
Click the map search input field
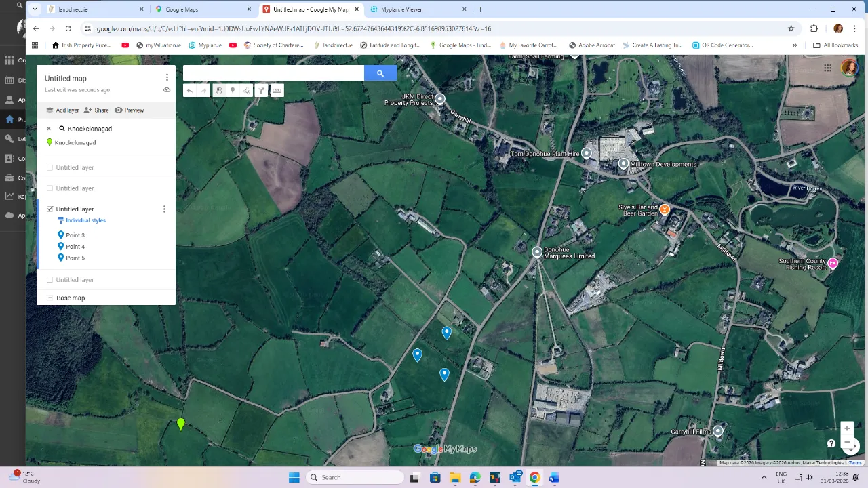click(271, 73)
